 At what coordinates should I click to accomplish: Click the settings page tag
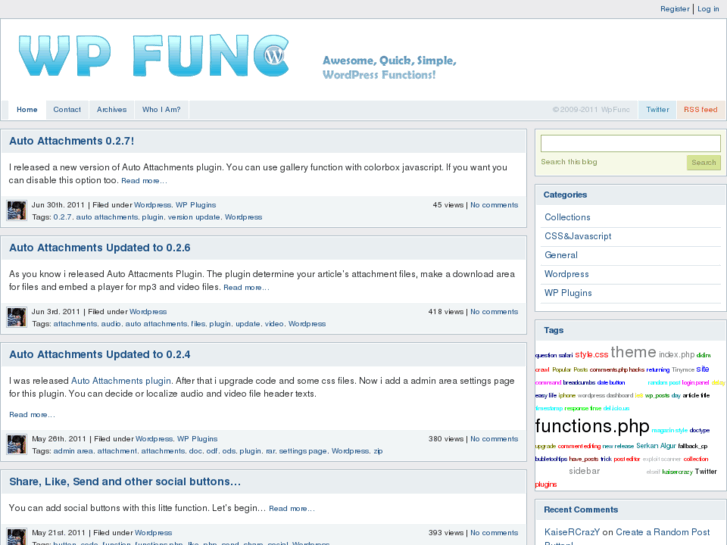pos(303,451)
